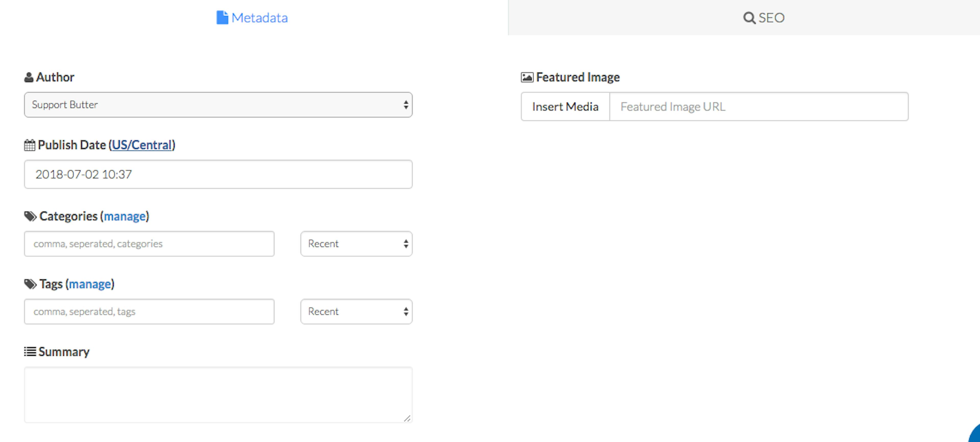Click the Tags label icon
Viewport: 980px width, 442px height.
tap(30, 284)
